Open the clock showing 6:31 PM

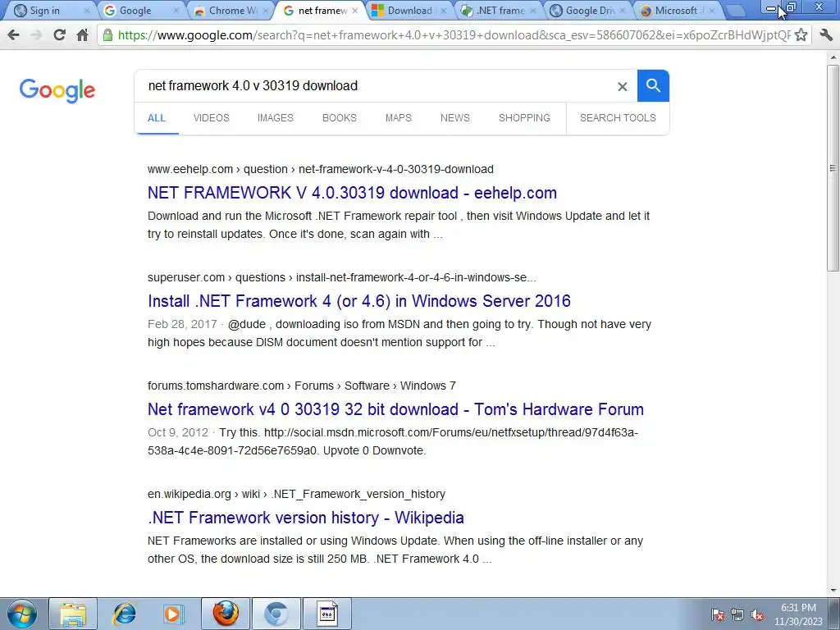tap(798, 614)
